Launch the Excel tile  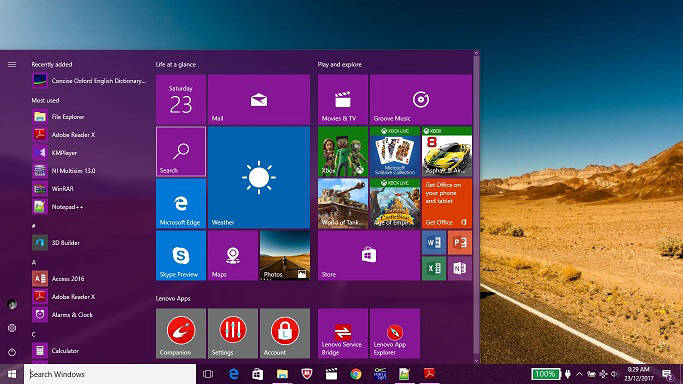(x=434, y=268)
